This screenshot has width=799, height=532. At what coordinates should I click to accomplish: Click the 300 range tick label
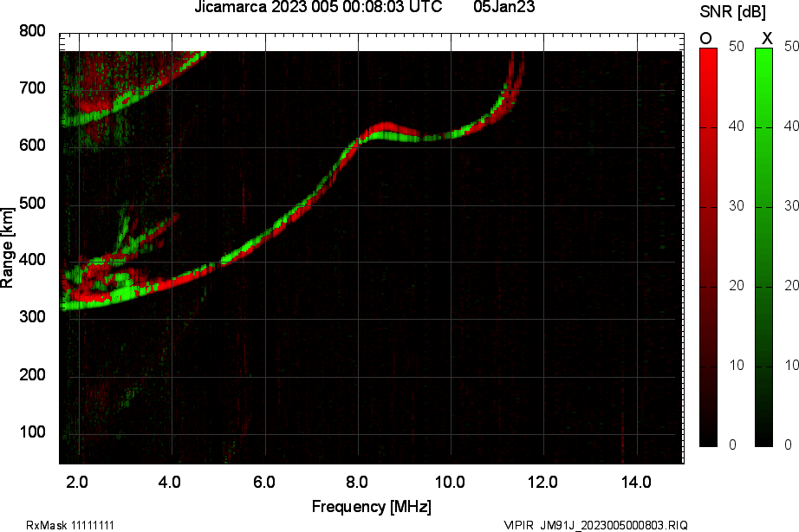click(32, 317)
